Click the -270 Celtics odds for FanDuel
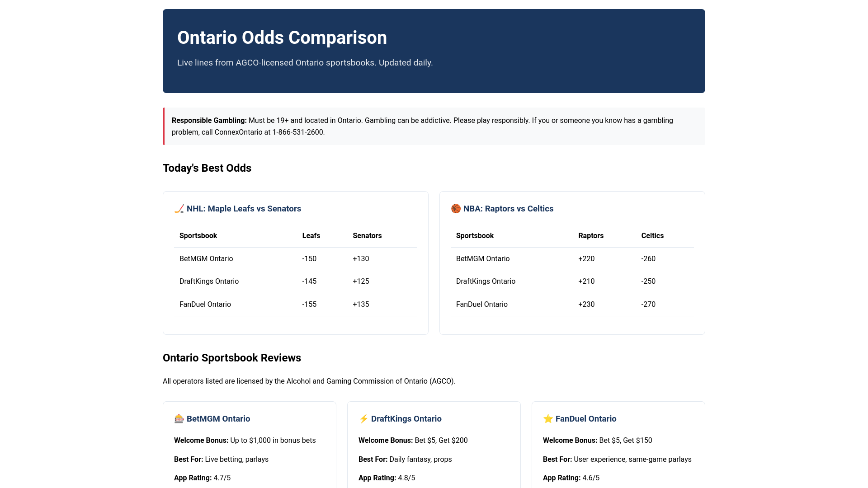868x488 pixels. [x=648, y=305]
